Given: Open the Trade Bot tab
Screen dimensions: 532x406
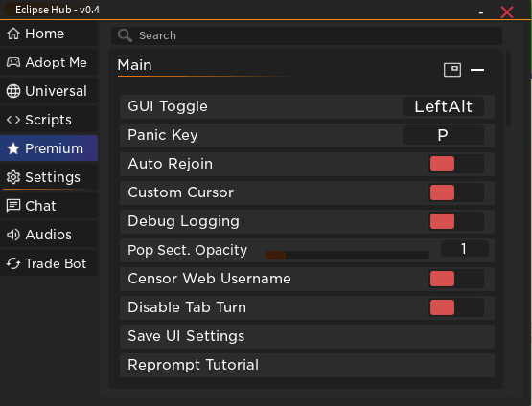Looking at the screenshot, I should (49, 263).
